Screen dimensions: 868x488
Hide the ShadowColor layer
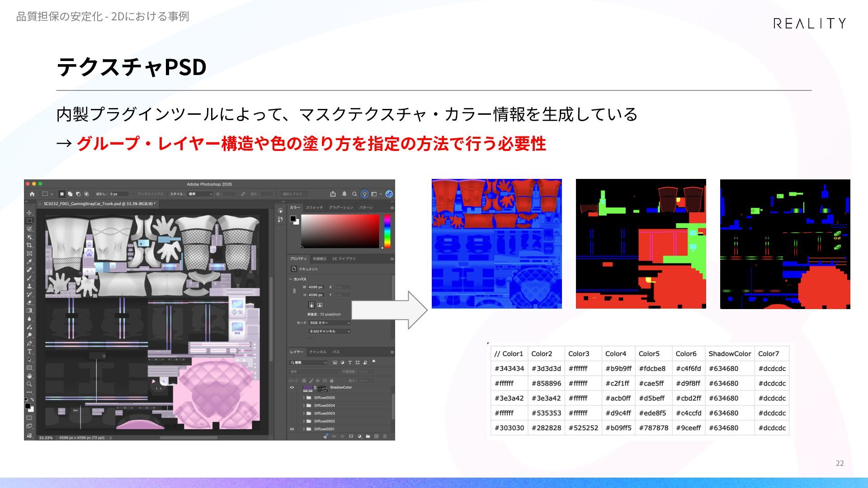[x=292, y=388]
